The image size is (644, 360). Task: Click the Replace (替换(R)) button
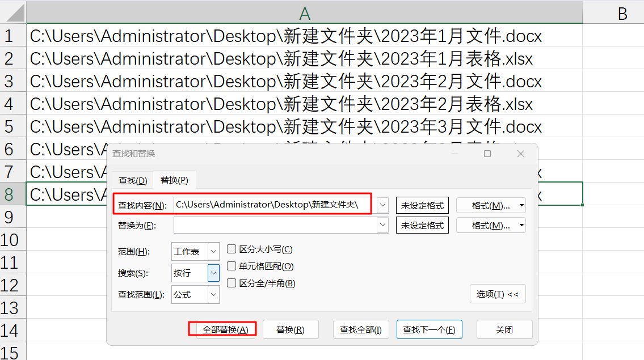pos(291,329)
